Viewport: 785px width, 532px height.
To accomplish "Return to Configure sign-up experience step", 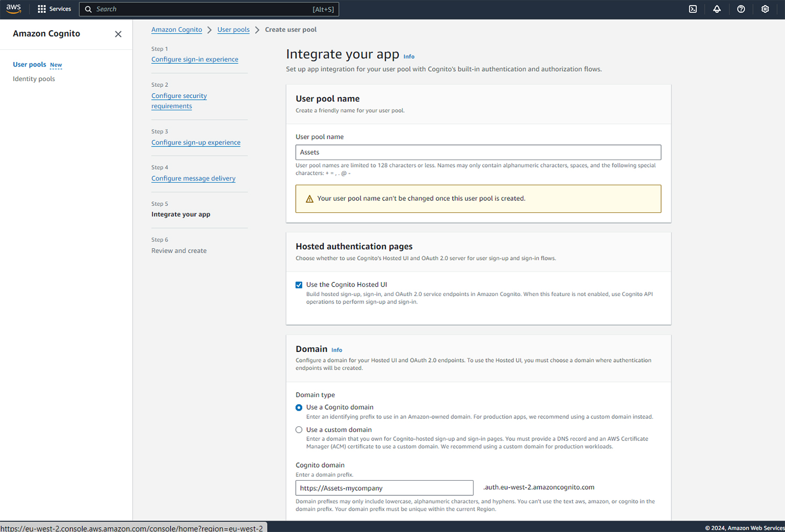I will point(196,142).
